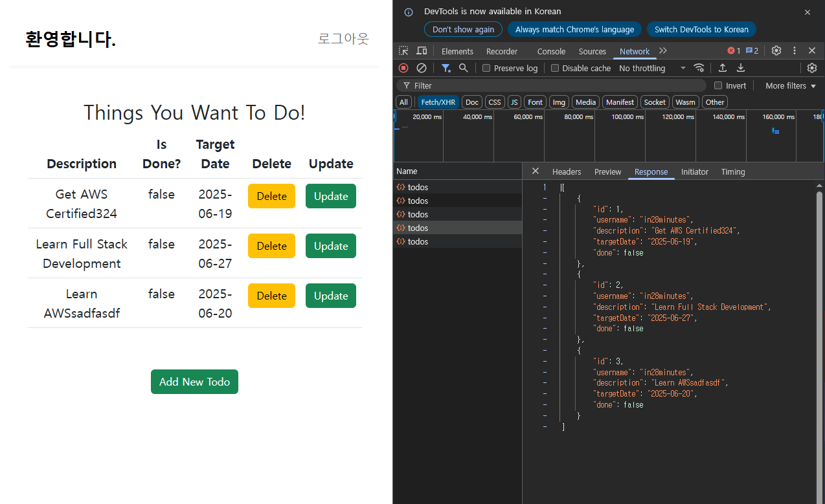The height and width of the screenshot is (504, 825).
Task: Open the Response sub-tab
Action: click(651, 171)
